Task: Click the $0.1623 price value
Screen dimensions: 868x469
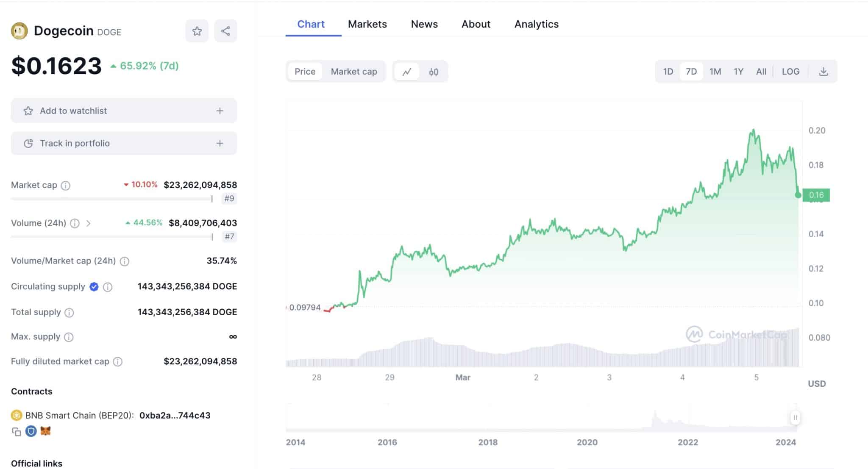Action: tap(56, 66)
